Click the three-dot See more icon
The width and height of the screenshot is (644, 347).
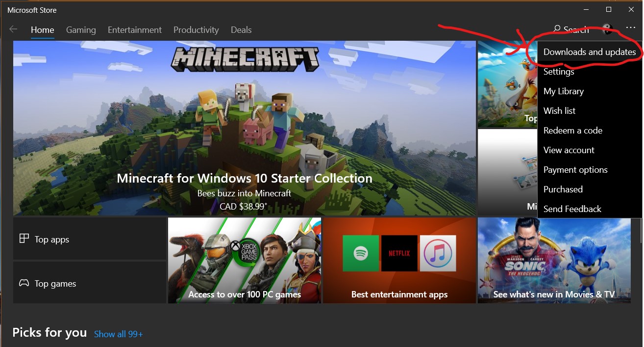(x=631, y=28)
